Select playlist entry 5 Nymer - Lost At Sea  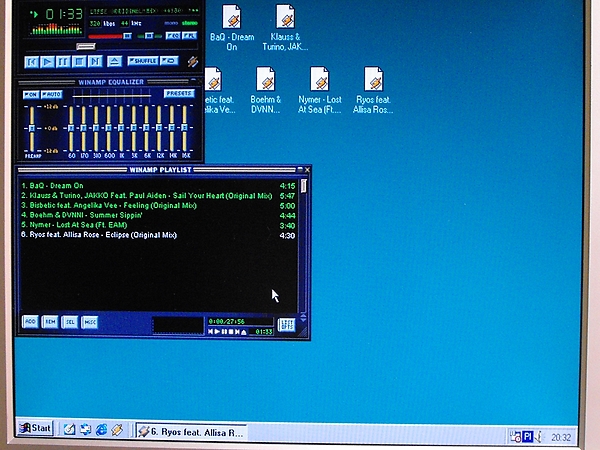[158, 225]
